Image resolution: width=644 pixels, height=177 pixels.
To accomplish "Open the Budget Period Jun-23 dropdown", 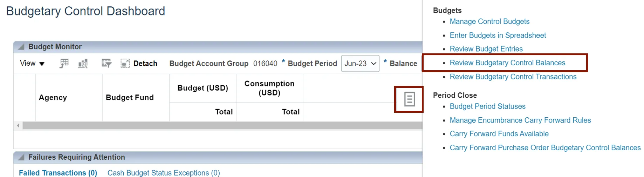I will 360,64.
